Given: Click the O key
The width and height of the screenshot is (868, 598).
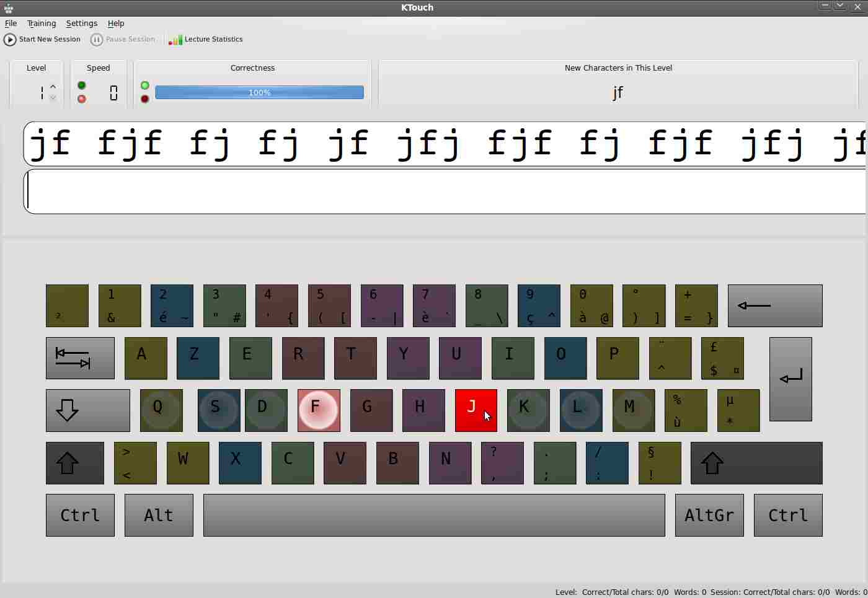Looking at the screenshot, I should pos(565,358).
